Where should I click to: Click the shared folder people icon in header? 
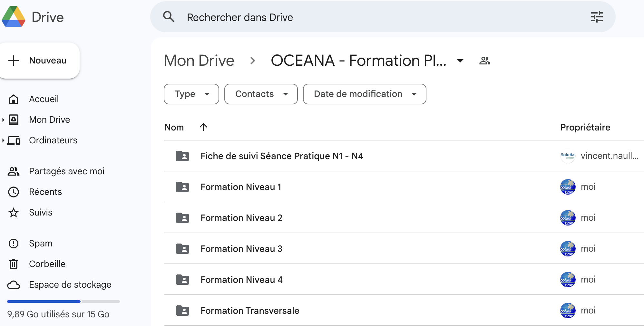pyautogui.click(x=484, y=61)
